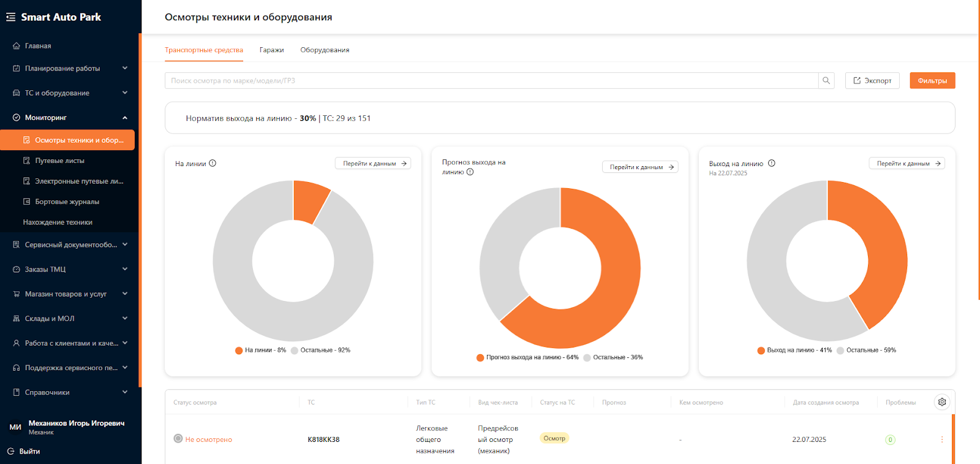Click the orange 'Фильтры' button
Image resolution: width=980 pixels, height=464 pixels.
tap(932, 81)
